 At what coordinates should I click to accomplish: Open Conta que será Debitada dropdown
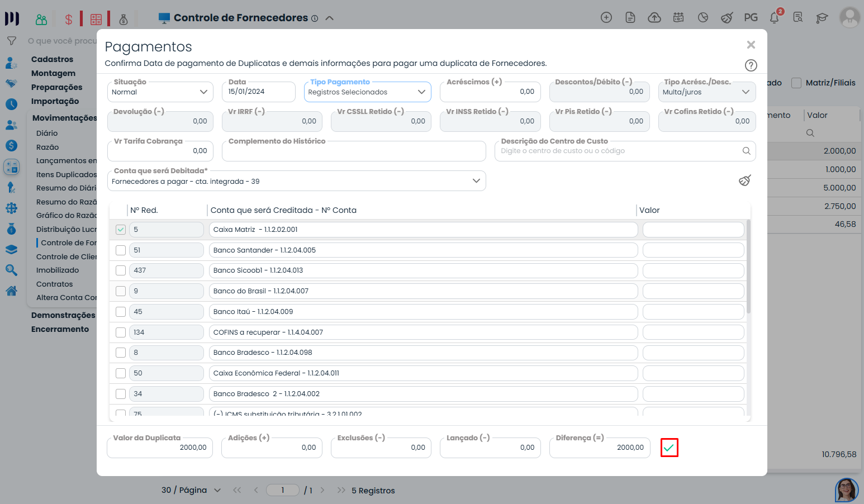(x=297, y=181)
